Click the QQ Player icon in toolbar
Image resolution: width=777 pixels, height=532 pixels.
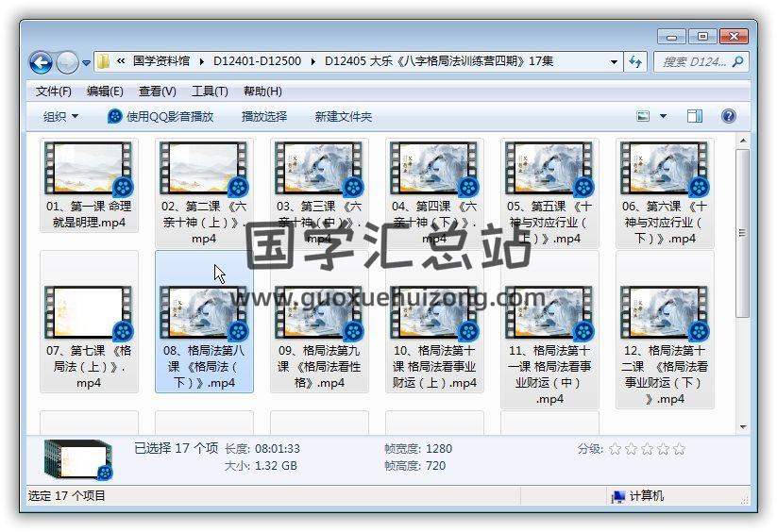(x=115, y=117)
